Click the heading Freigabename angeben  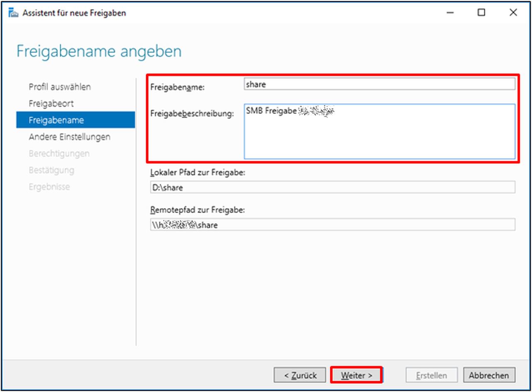(99, 51)
